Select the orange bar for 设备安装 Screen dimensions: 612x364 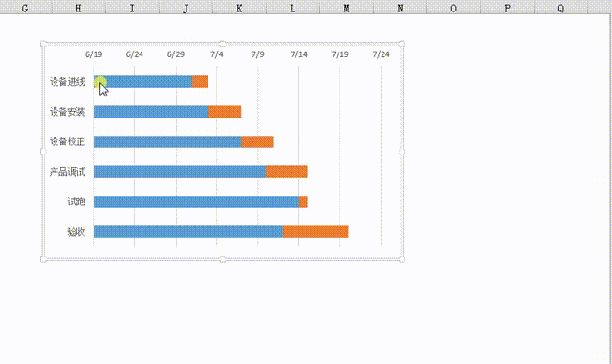tap(225, 112)
